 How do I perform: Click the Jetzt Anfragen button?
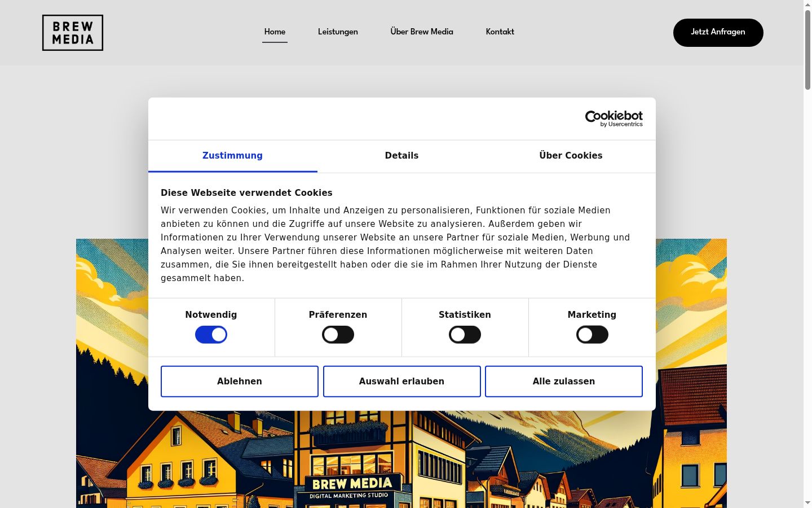[x=718, y=33]
